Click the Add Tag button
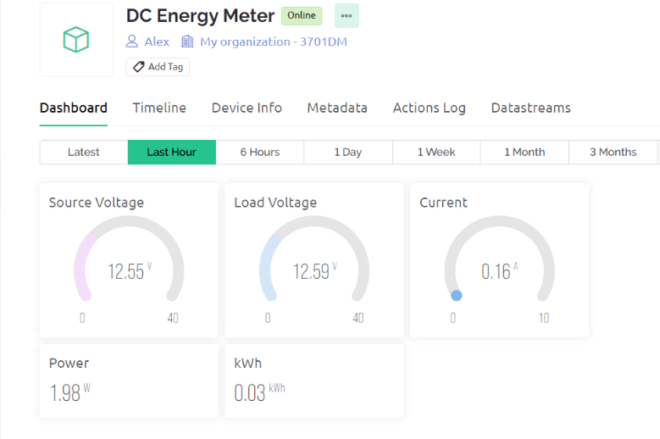The height and width of the screenshot is (439, 660). tap(158, 67)
